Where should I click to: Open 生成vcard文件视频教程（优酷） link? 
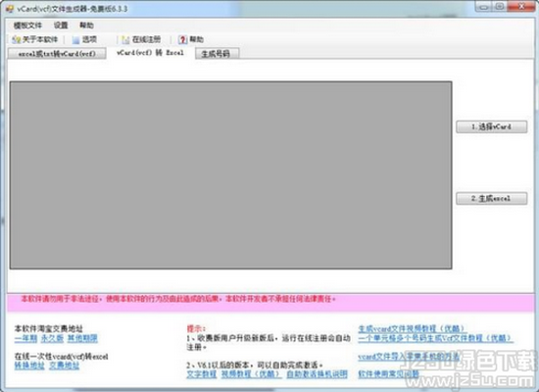coord(412,328)
